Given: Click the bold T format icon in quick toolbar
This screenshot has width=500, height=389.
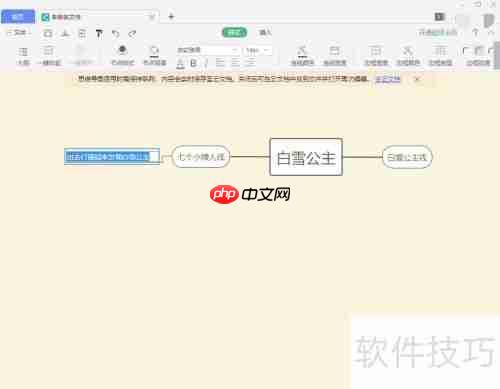Looking at the screenshot, I should pyautogui.click(x=99, y=33).
